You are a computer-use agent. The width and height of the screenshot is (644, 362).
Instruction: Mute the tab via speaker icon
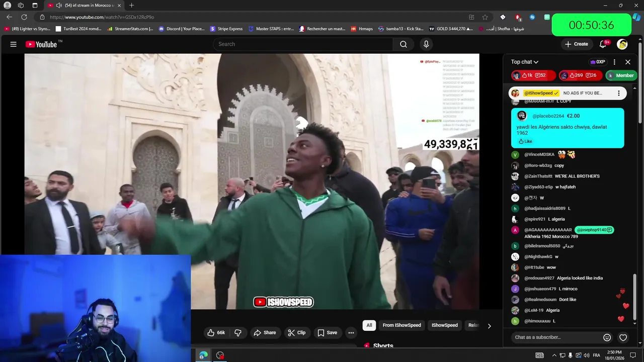click(59, 6)
